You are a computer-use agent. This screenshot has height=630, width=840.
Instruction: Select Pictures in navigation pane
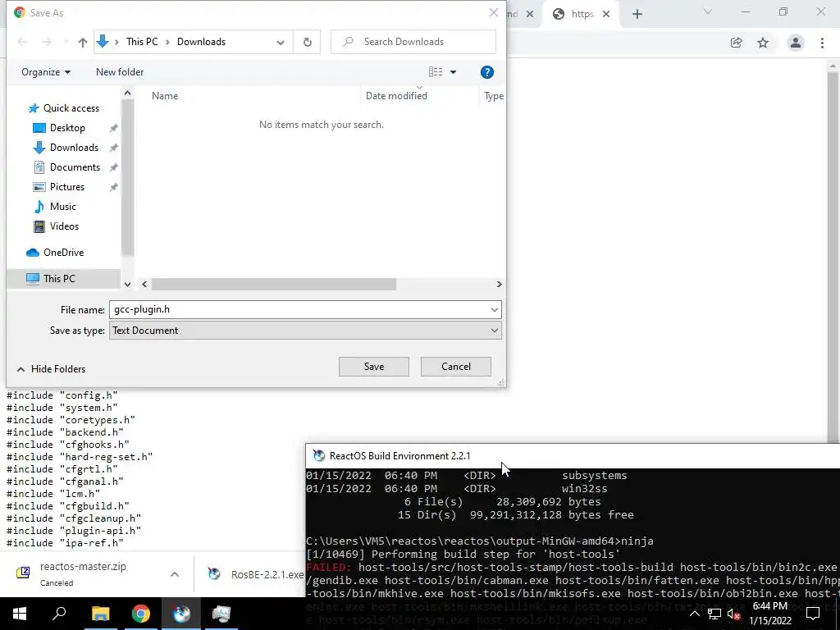coord(67,187)
